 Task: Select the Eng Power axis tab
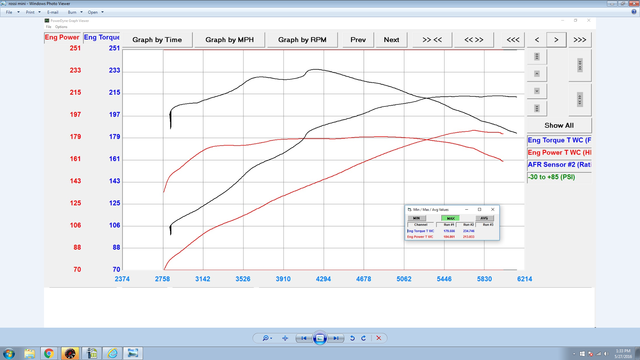[x=62, y=37]
